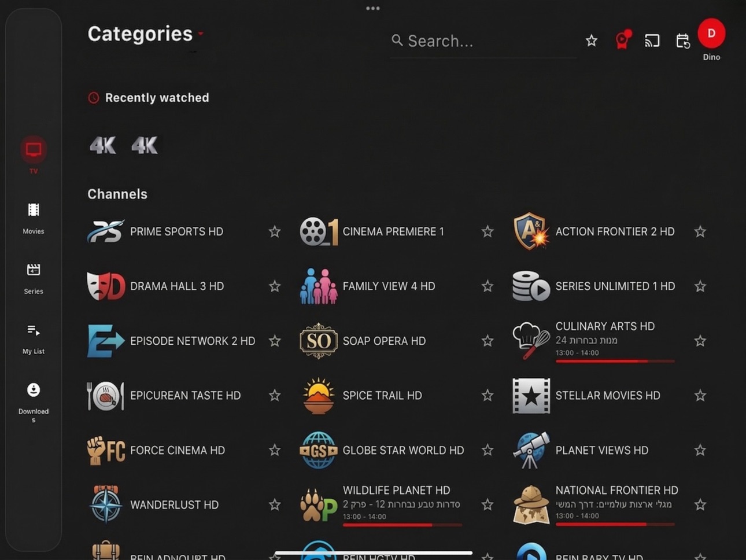Select the Force Cinema HD fist logo

pos(106,450)
